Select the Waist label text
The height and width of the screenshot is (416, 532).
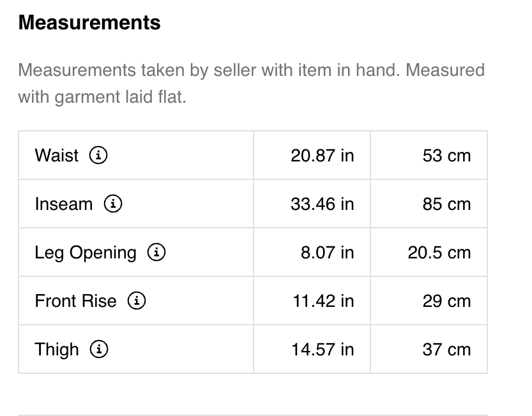(x=57, y=156)
